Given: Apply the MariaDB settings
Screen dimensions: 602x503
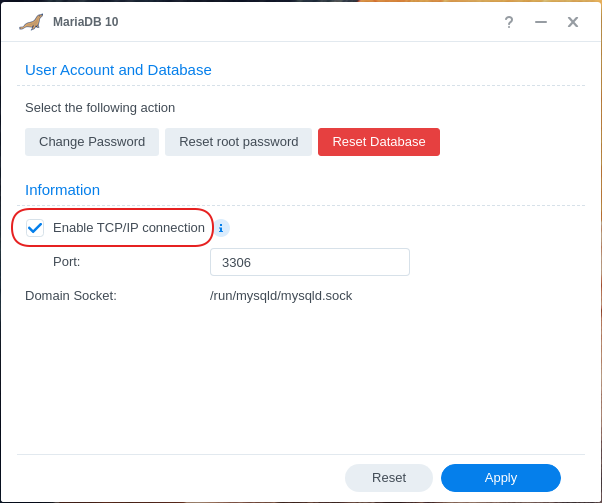Looking at the screenshot, I should tap(501, 478).
